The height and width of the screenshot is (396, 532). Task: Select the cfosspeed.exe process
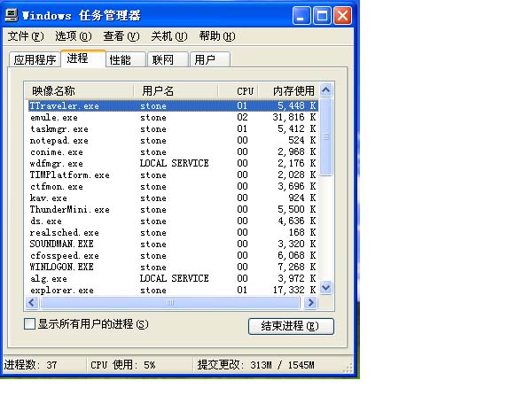click(173, 256)
